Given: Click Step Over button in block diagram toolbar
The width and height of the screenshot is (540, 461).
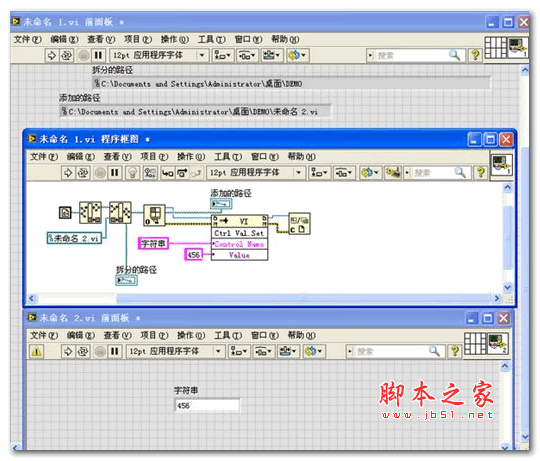Looking at the screenshot, I should pyautogui.click(x=182, y=172).
